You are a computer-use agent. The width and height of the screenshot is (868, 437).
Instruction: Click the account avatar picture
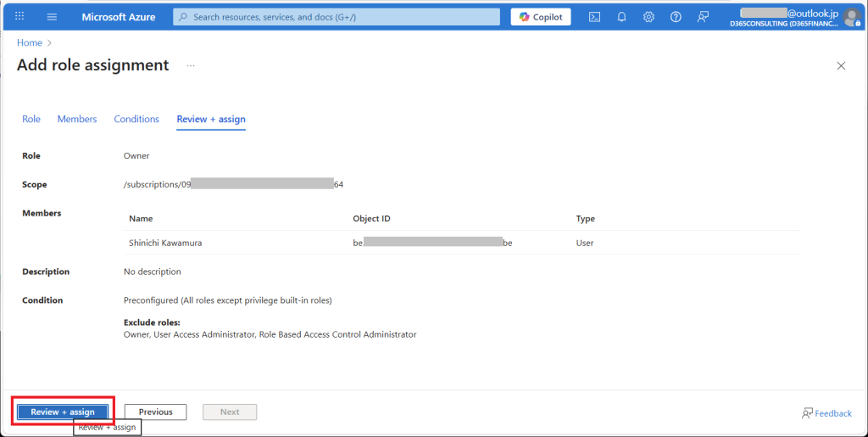(x=851, y=18)
